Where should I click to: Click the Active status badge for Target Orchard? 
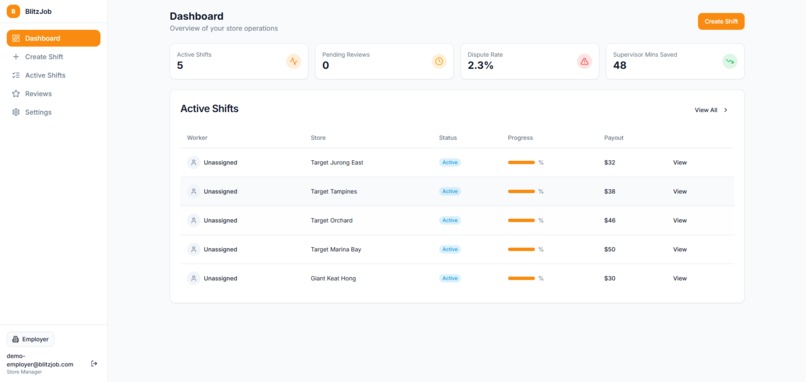pos(450,221)
